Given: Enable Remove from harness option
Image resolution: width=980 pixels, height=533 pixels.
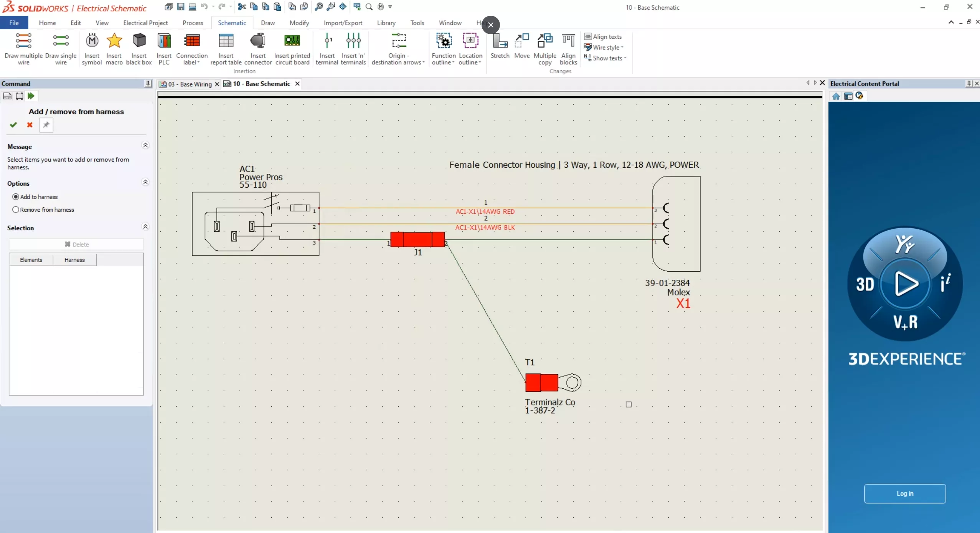Looking at the screenshot, I should pos(16,210).
